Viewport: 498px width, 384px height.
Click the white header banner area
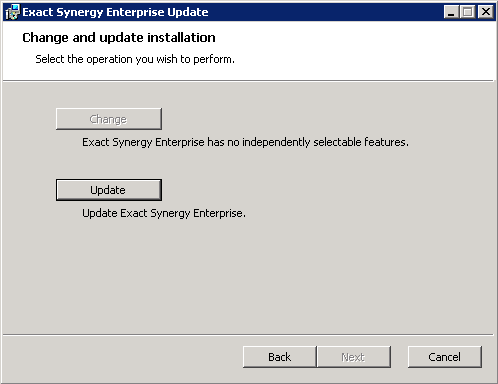[x=248, y=50]
